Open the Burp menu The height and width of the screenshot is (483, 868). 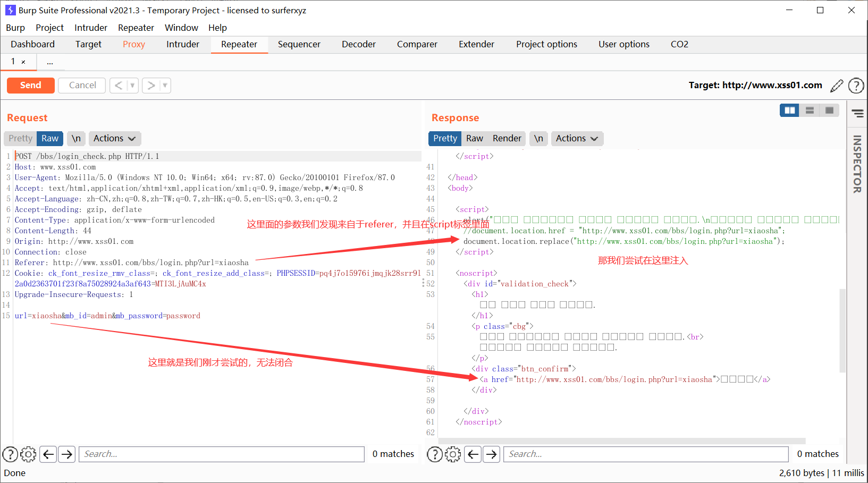15,28
